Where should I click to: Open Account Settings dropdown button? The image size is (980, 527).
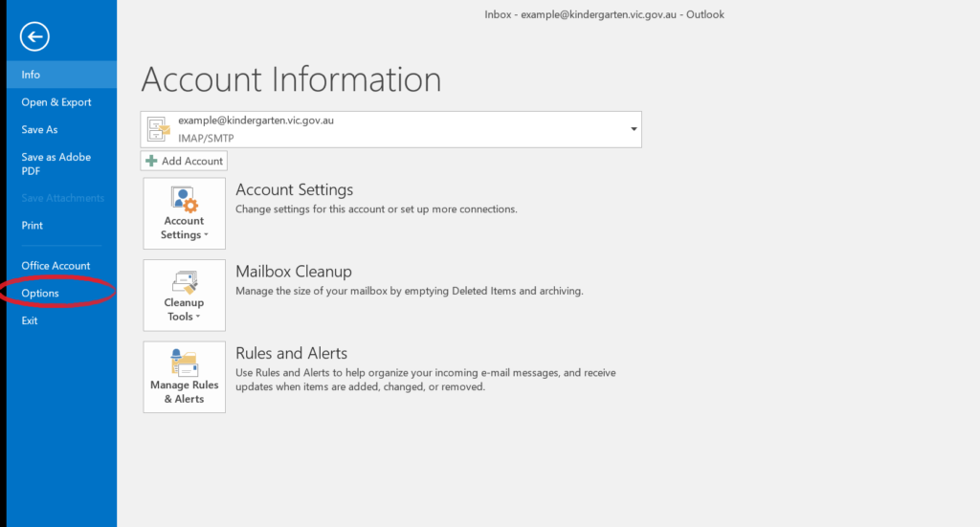[x=185, y=213]
